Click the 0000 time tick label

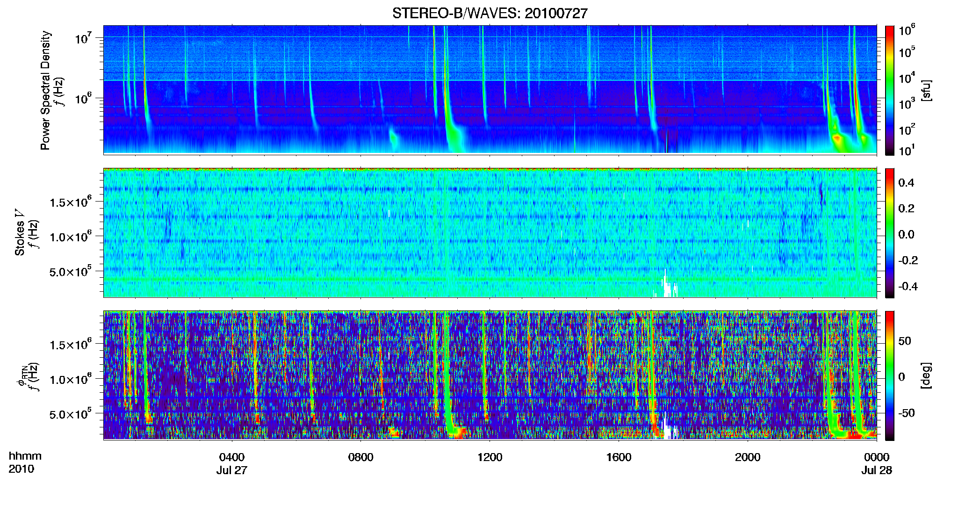pyautogui.click(x=876, y=457)
